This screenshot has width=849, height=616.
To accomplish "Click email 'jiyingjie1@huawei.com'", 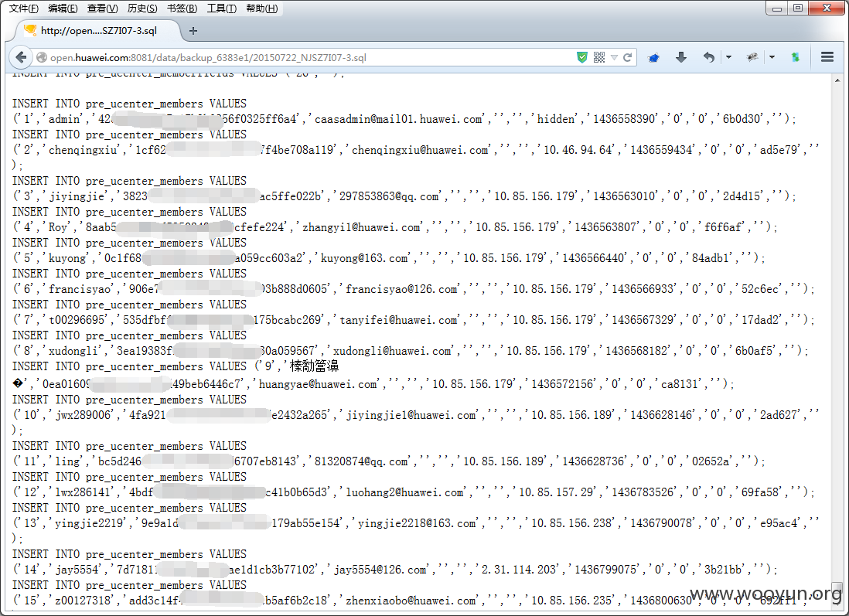I will point(411,415).
